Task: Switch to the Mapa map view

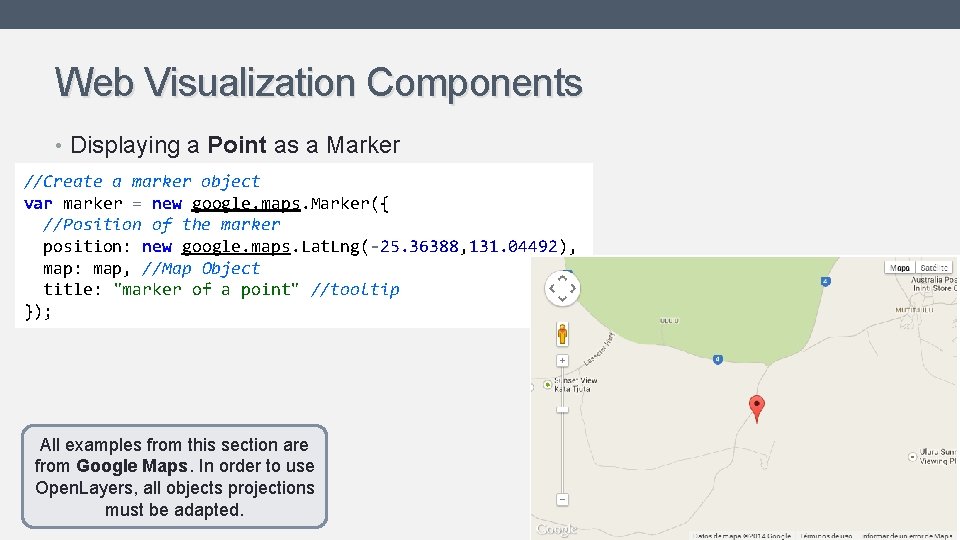Action: (901, 267)
